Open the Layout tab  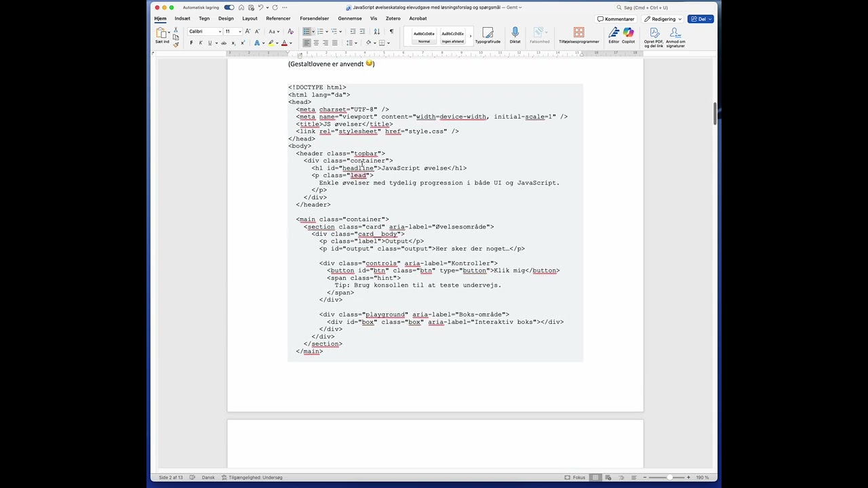pos(250,18)
